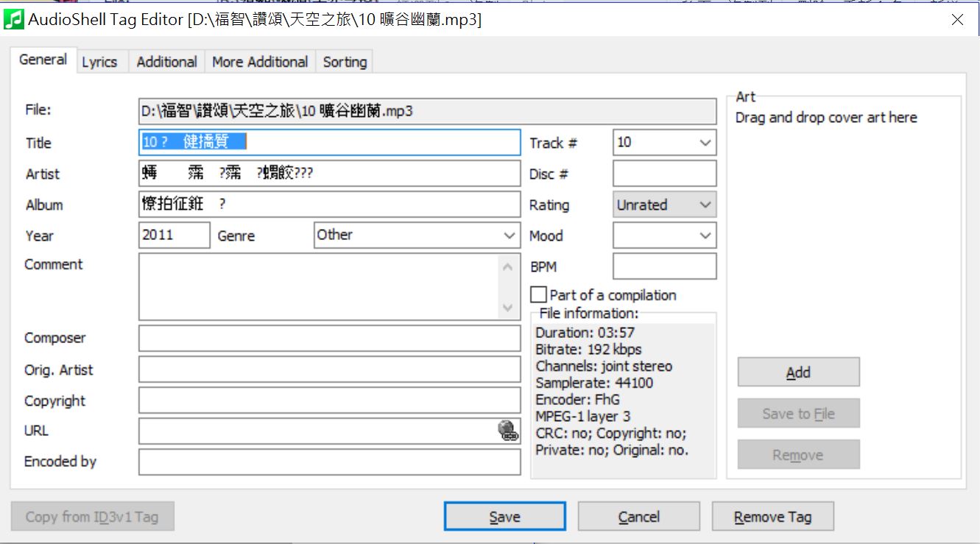
Task: Select the Additional tab
Action: coord(166,62)
